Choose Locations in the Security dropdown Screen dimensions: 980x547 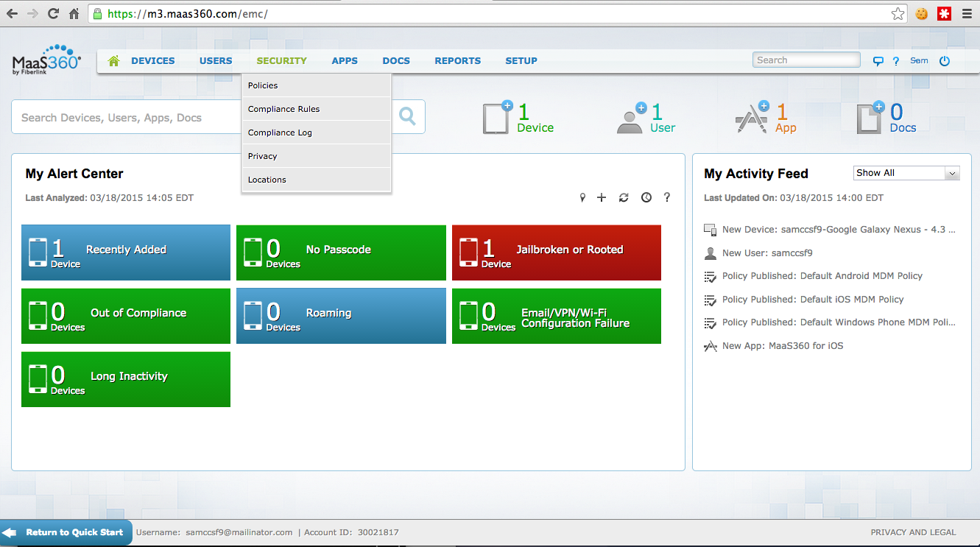click(316, 180)
